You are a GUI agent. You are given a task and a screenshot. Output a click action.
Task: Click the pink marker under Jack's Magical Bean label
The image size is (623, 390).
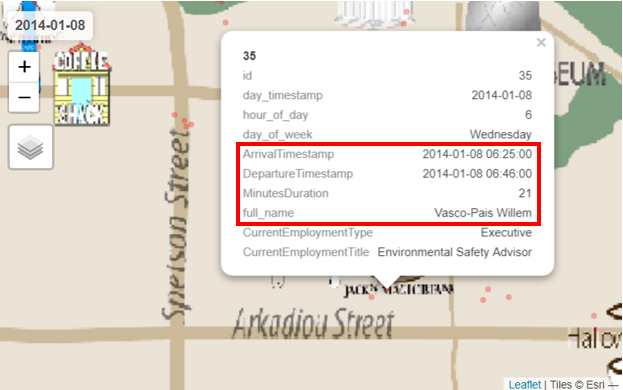[x=371, y=297]
